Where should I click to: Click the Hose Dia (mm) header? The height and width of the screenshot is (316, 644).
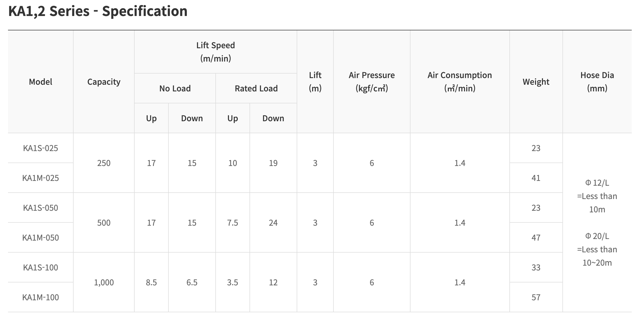[597, 82]
